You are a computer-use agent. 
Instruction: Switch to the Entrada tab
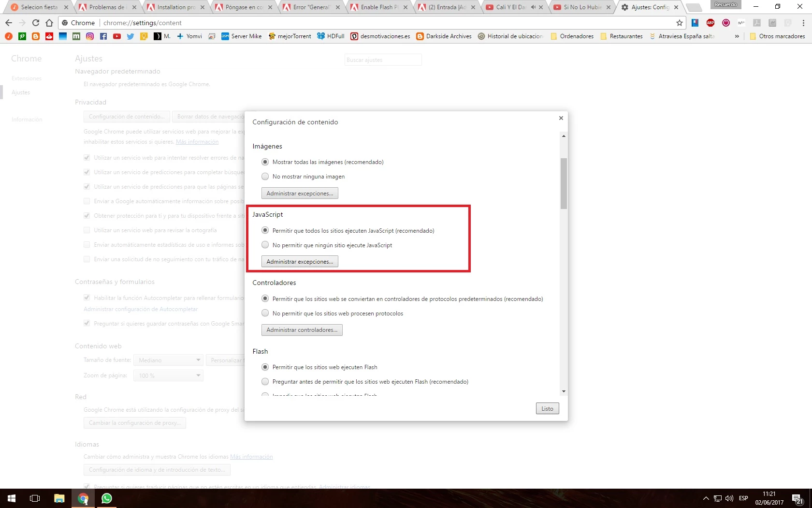tap(447, 7)
